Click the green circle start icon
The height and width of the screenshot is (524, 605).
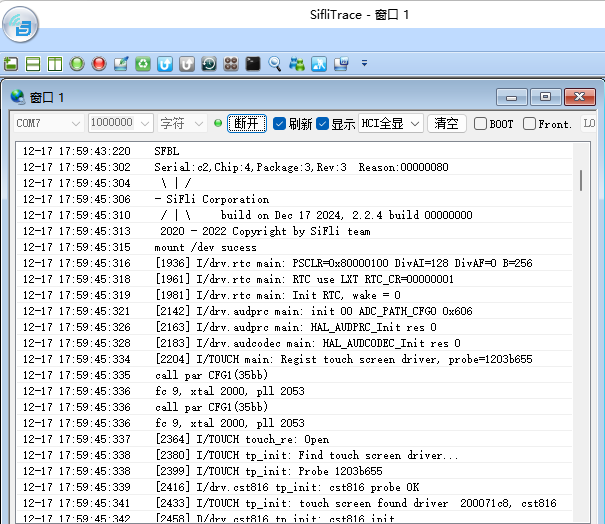point(77,64)
